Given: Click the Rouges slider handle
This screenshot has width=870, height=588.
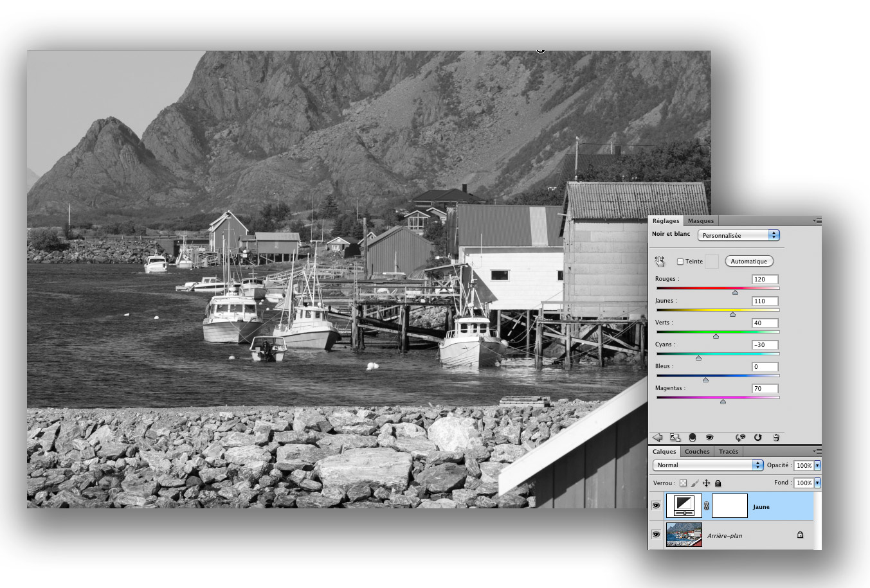Looking at the screenshot, I should pyautogui.click(x=735, y=292).
